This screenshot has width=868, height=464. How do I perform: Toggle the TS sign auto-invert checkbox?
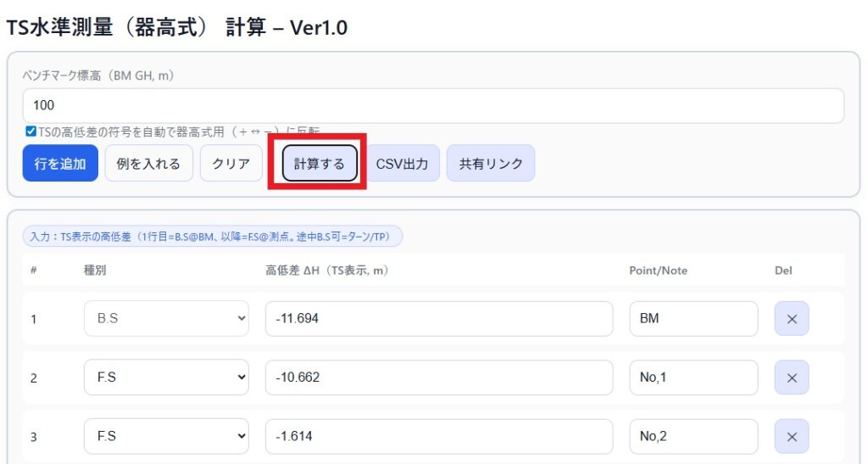pyautogui.click(x=31, y=131)
